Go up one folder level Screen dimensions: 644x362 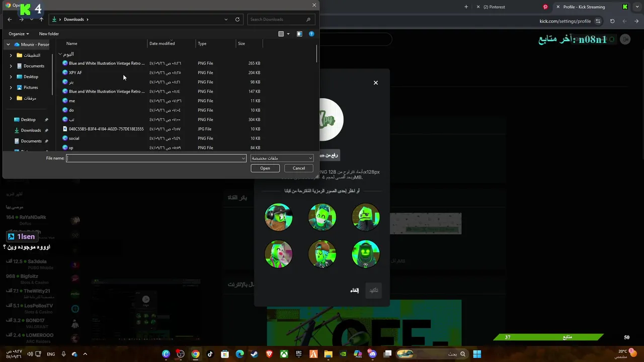41,19
